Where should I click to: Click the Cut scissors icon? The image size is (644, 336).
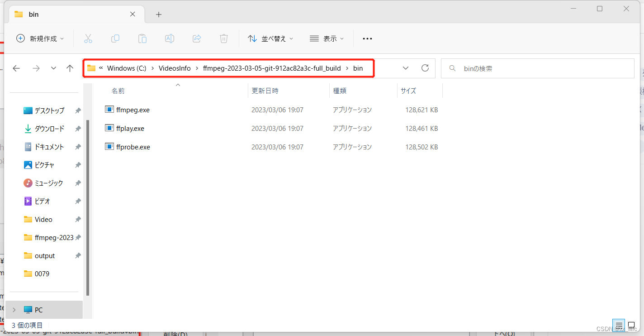[x=88, y=38]
